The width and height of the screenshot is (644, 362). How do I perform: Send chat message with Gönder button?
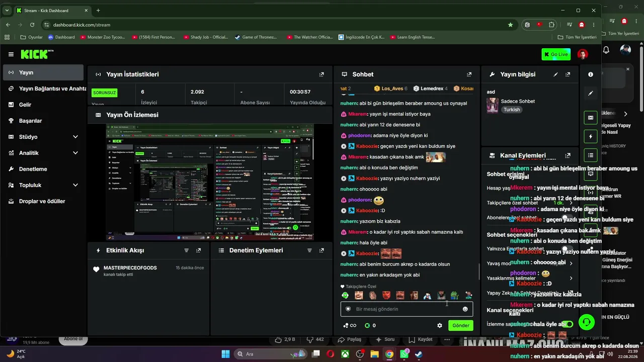pyautogui.click(x=460, y=325)
